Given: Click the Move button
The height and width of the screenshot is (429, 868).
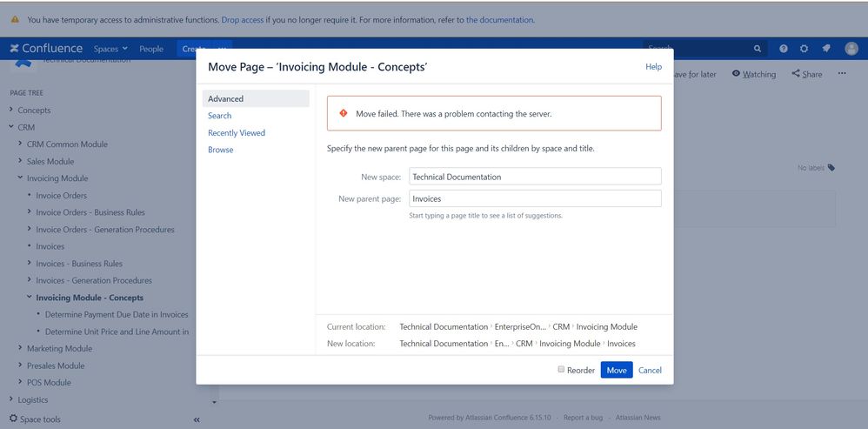Looking at the screenshot, I should (616, 370).
